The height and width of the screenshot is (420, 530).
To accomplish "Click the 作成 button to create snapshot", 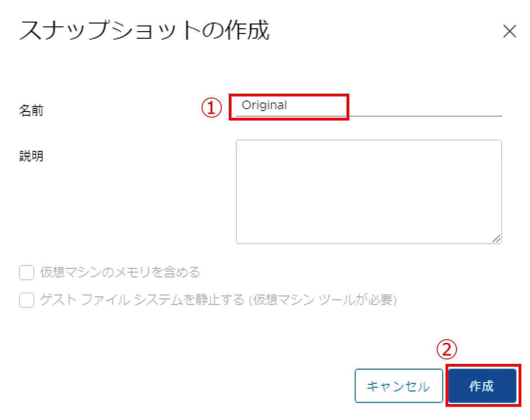I will [x=482, y=386].
